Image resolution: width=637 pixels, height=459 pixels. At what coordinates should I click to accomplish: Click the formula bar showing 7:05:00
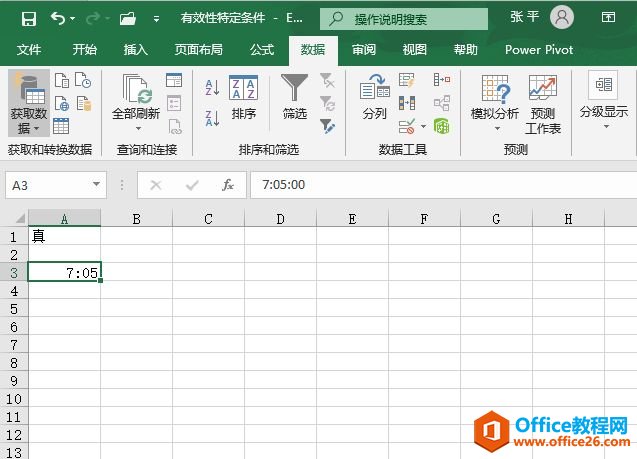[444, 185]
